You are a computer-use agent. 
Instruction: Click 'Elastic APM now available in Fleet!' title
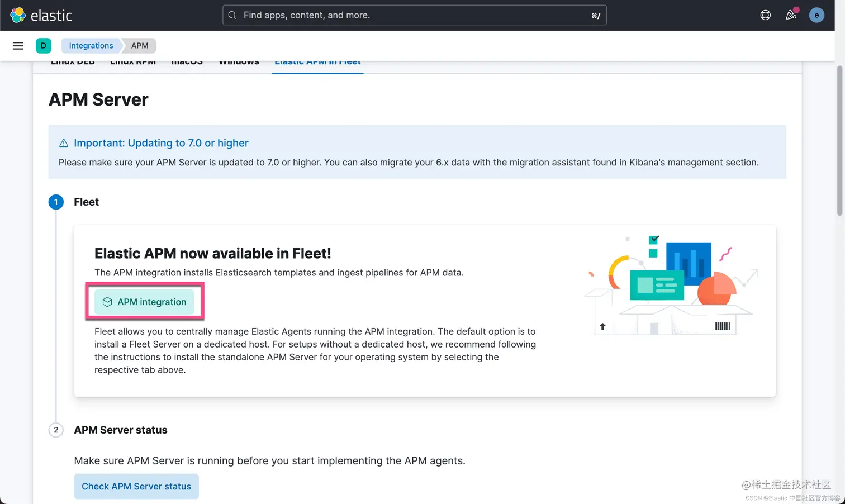pos(213,253)
